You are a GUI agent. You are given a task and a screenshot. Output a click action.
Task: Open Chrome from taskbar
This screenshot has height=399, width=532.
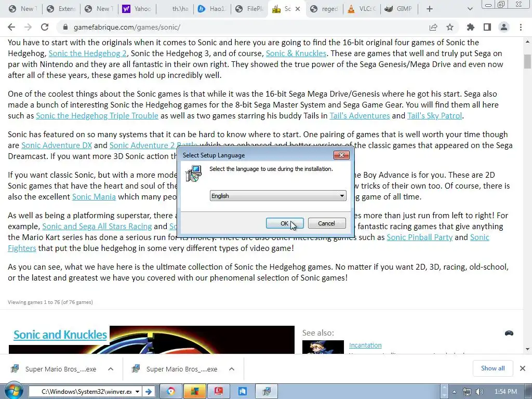point(171,392)
